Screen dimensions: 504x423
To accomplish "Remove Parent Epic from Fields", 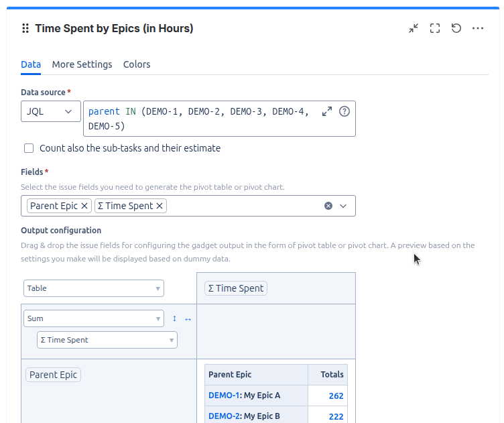I will (x=84, y=206).
